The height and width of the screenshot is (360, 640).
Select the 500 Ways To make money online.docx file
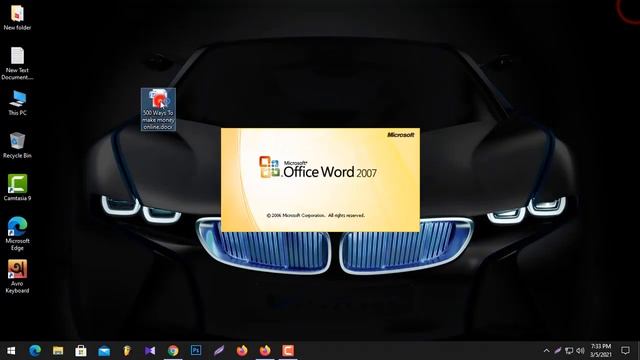158,109
